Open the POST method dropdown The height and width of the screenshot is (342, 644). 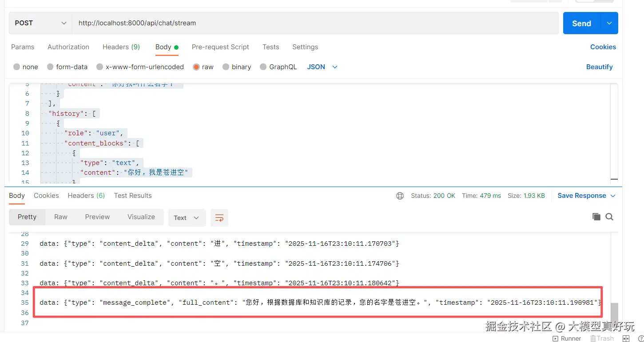click(40, 23)
